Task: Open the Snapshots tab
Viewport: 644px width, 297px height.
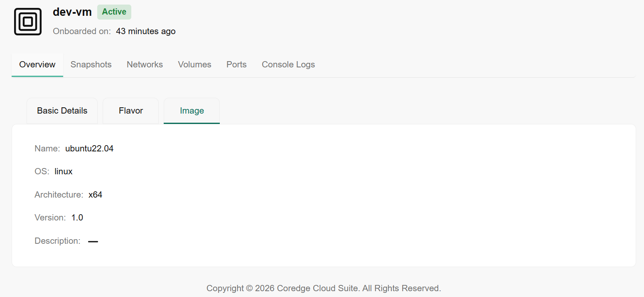Action: click(x=91, y=64)
